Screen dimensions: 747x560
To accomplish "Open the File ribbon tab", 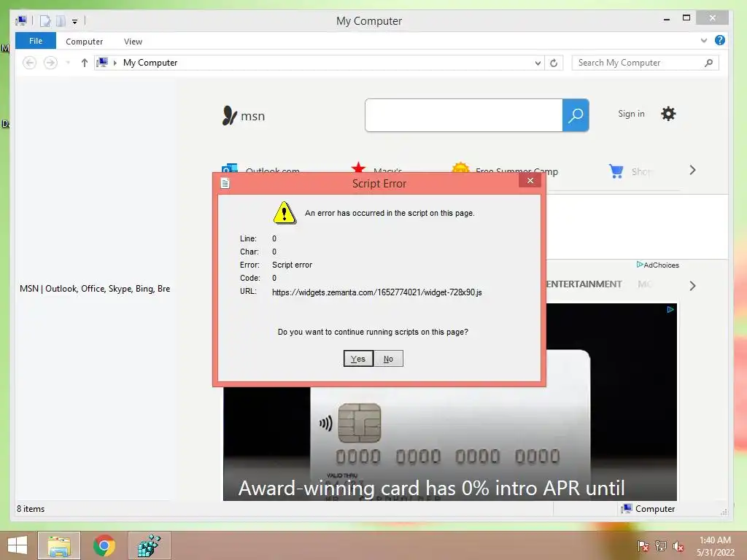I will pos(36,41).
